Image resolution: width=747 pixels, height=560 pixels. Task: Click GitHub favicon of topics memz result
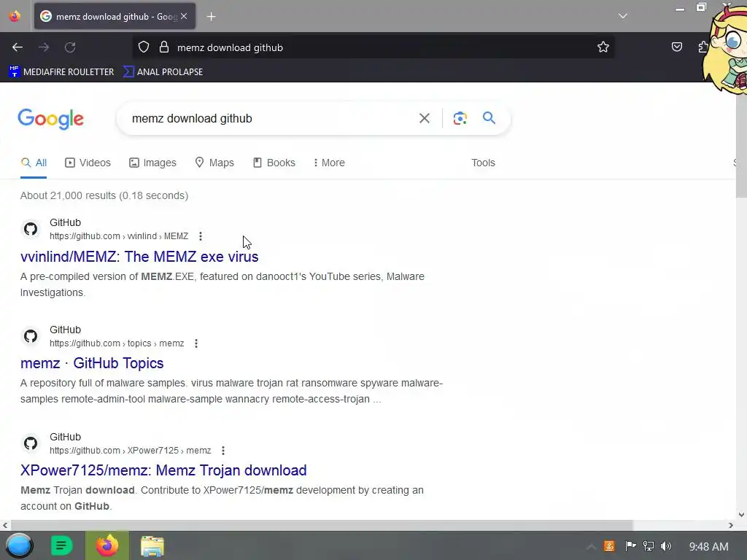[31, 336]
